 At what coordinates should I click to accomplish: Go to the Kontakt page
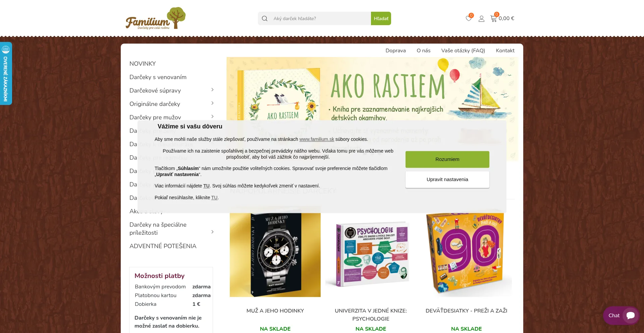(x=505, y=51)
